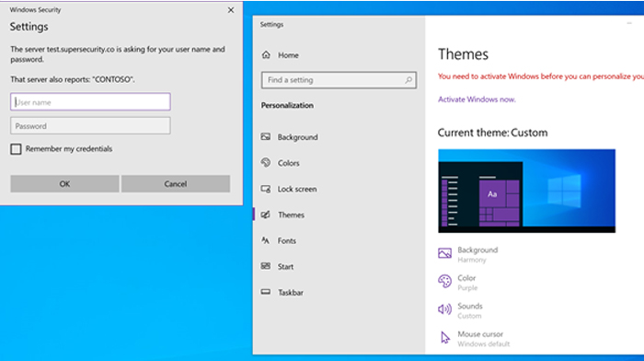Select Fonts in Personalization menu
This screenshot has width=644, height=361.
[x=287, y=241]
